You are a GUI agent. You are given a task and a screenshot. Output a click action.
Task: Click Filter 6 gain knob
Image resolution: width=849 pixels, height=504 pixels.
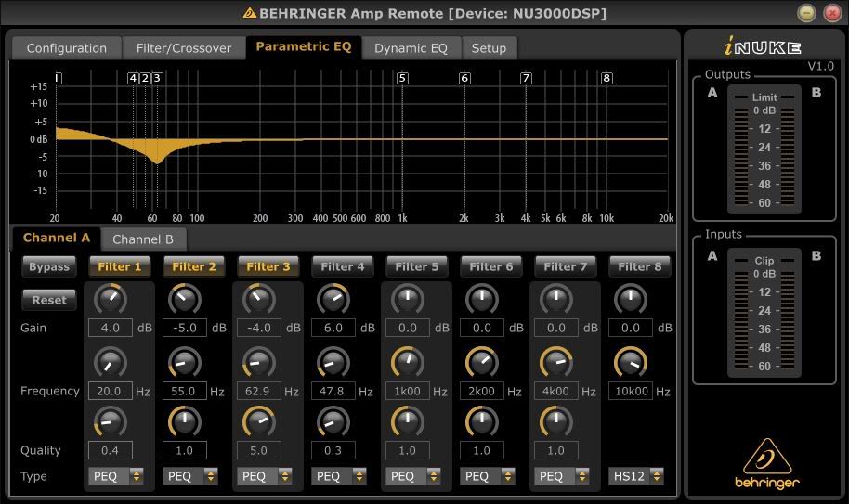coord(481,299)
